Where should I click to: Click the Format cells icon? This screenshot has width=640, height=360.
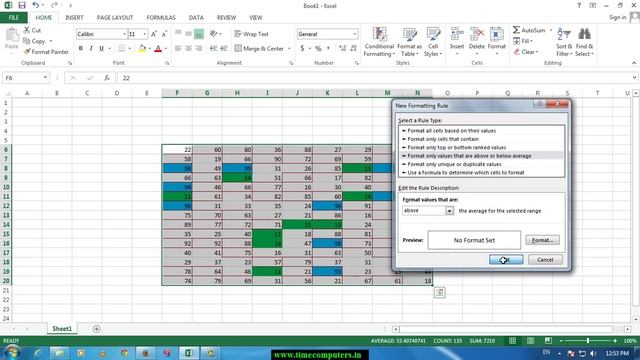(497, 34)
